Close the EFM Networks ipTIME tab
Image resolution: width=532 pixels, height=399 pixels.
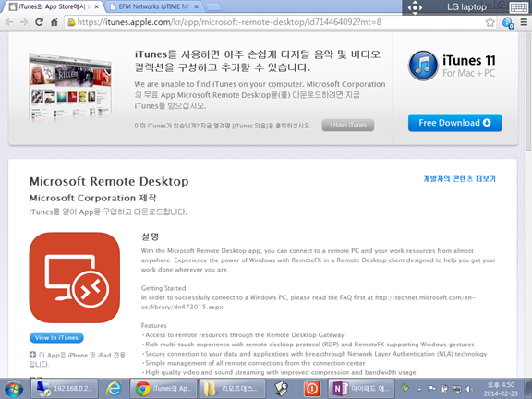[197, 6]
